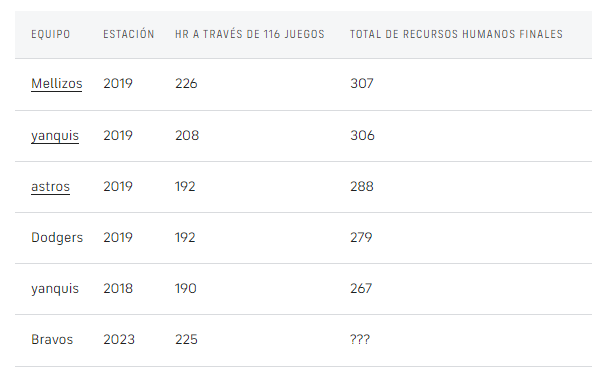Click the HR A TRAVÉS DE 116 JUEGOS header
Viewport: 611px width, 374px height.
click(x=249, y=34)
